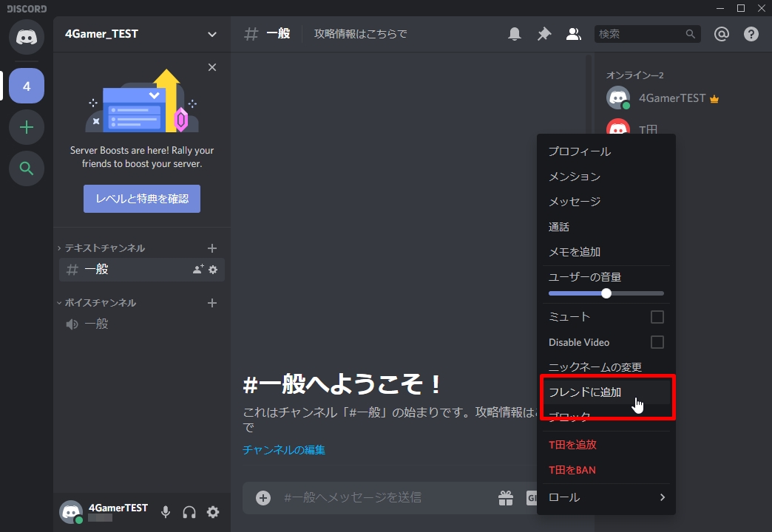The image size is (772, 532).
Task: Click 4GamerTEST avatar at bottom left
Action: 71,512
